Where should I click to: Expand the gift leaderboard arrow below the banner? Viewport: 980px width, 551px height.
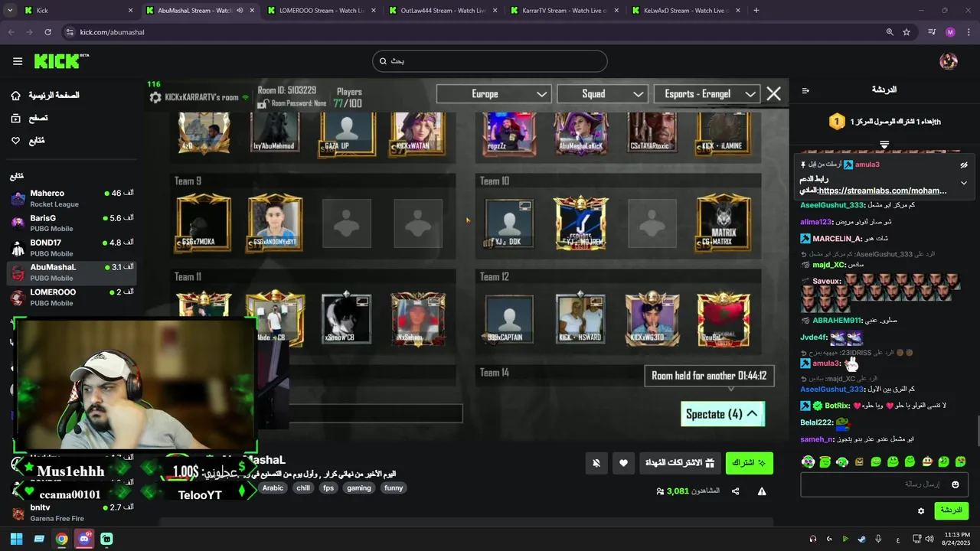point(884,144)
